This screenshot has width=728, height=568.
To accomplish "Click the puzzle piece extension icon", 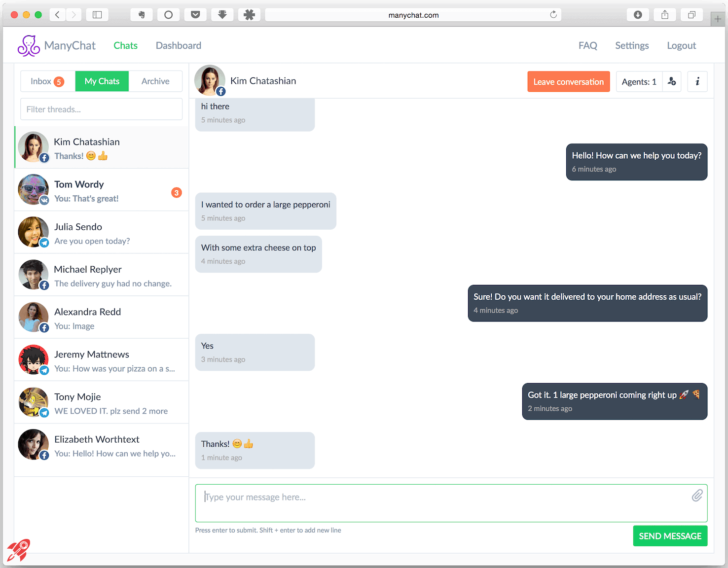I will pos(249,15).
